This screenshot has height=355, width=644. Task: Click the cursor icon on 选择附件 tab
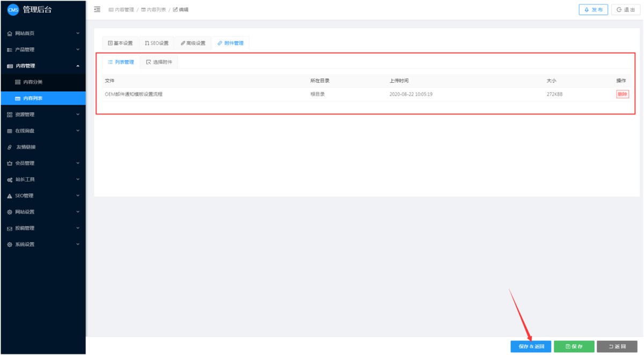tap(149, 62)
